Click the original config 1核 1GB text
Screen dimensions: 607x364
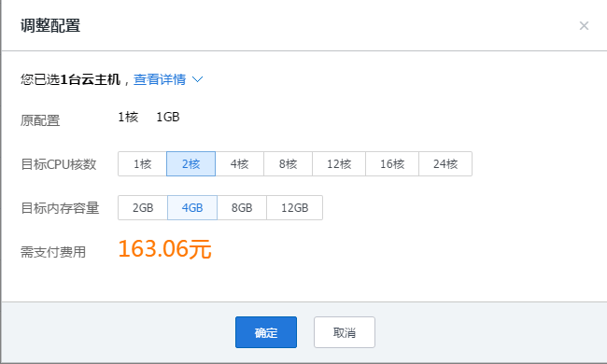coord(148,117)
